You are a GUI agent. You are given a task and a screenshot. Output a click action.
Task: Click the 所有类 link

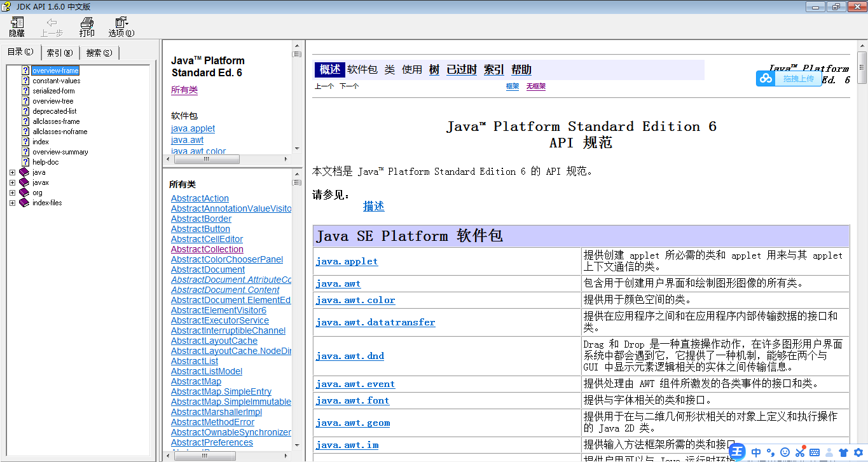point(184,90)
